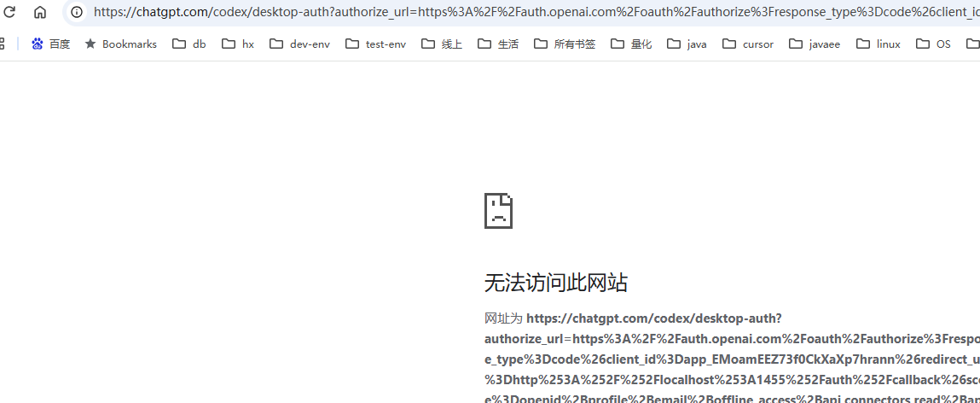Image resolution: width=980 pixels, height=403 pixels.
Task: Open the linux bookmark folder
Action: (879, 44)
